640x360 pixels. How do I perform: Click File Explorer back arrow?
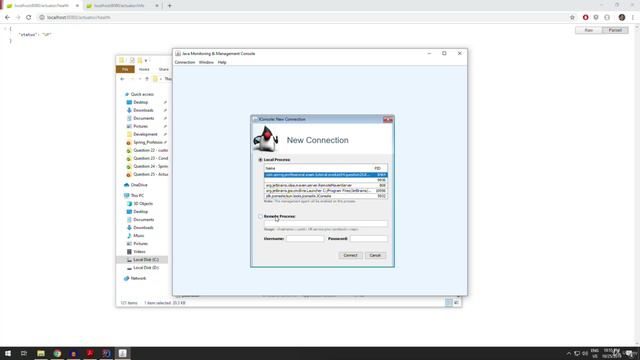coord(122,79)
